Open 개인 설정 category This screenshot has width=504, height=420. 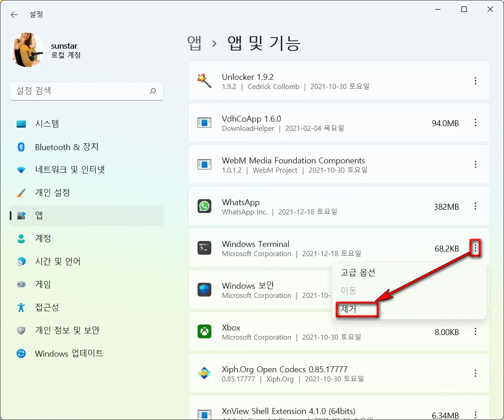pyautogui.click(x=86, y=192)
